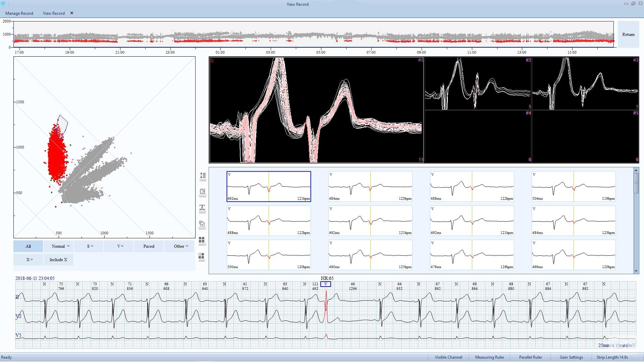Close the View Record tab

pyautogui.click(x=71, y=13)
